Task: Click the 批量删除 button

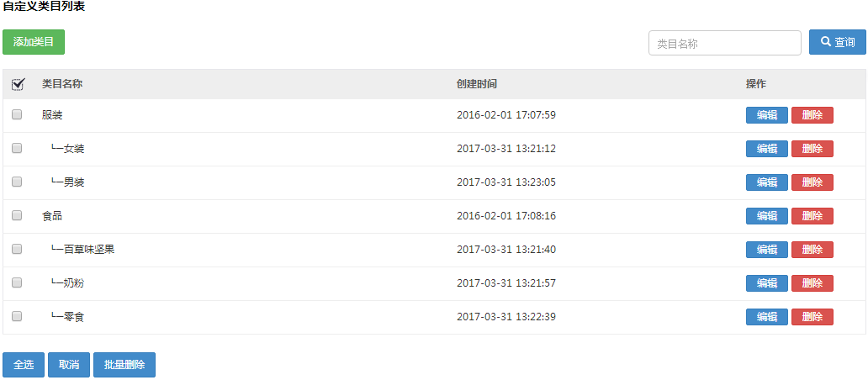Action: coord(124,365)
